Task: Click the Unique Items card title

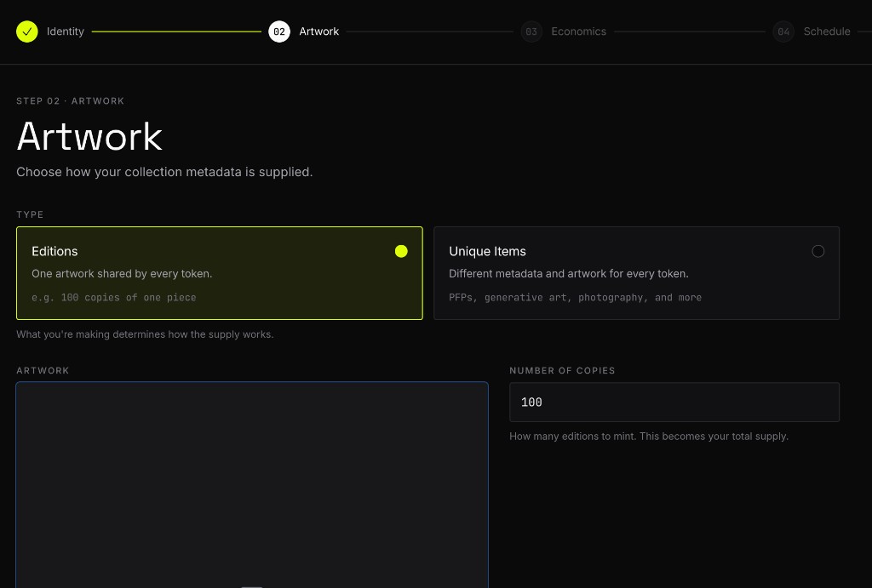Action: (x=487, y=251)
